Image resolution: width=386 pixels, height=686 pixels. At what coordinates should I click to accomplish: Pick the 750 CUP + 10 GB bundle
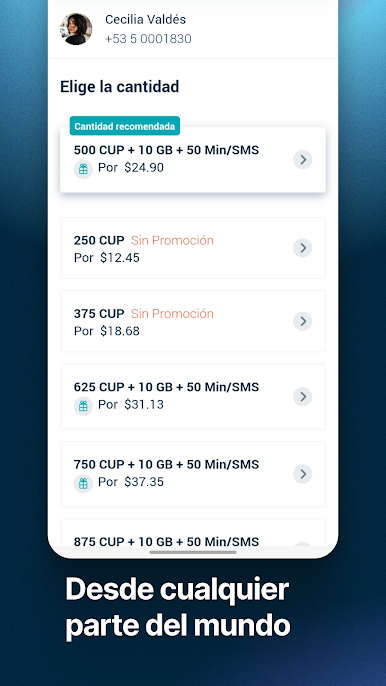[x=193, y=474]
